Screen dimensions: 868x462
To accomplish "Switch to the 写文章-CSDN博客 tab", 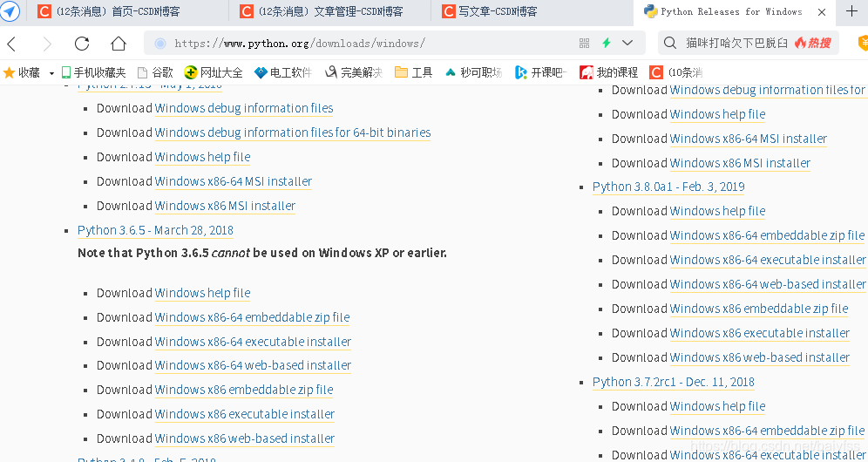I will [x=532, y=11].
